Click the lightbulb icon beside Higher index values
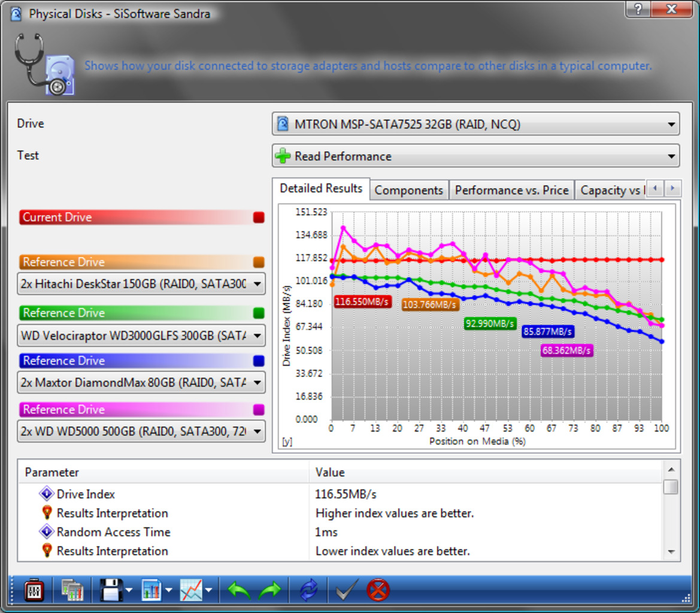Viewport: 700px width, 613px height. 47,512
